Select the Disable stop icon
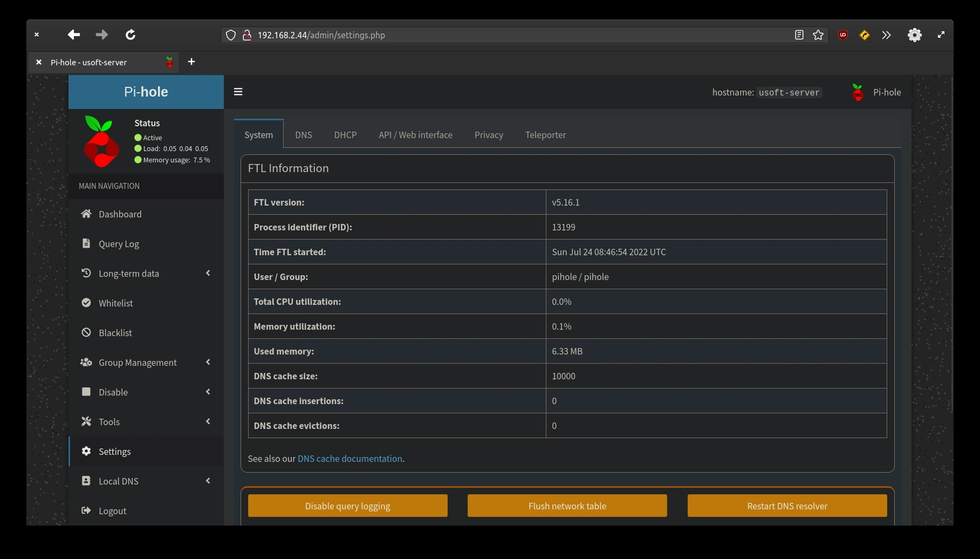The image size is (980, 559). click(x=86, y=392)
